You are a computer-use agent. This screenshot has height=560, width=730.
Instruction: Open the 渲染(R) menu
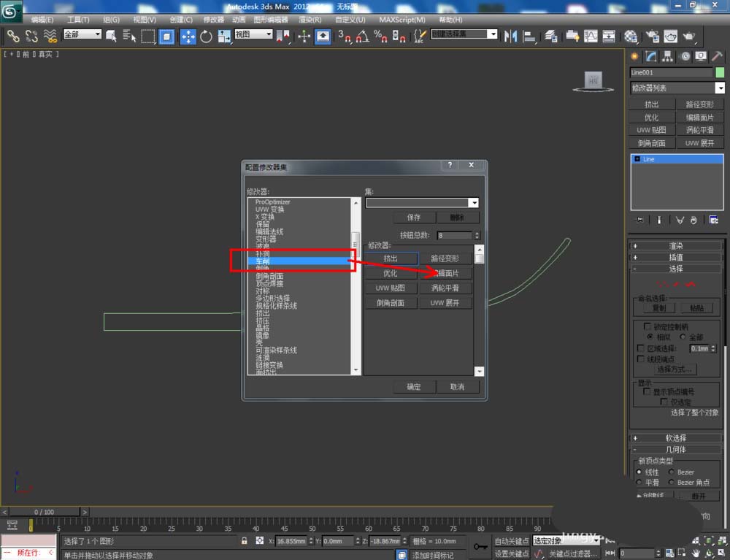click(310, 20)
